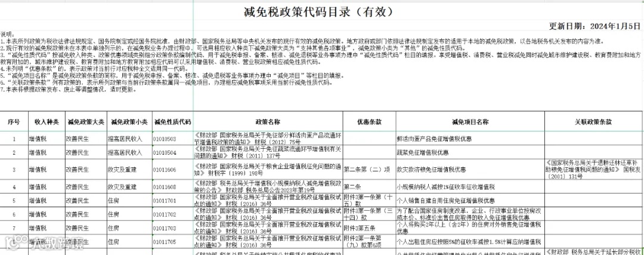Select note line 4 beginning 未列明“优惠条款”的
Viewport: 644px width, 255px height.
94,69
